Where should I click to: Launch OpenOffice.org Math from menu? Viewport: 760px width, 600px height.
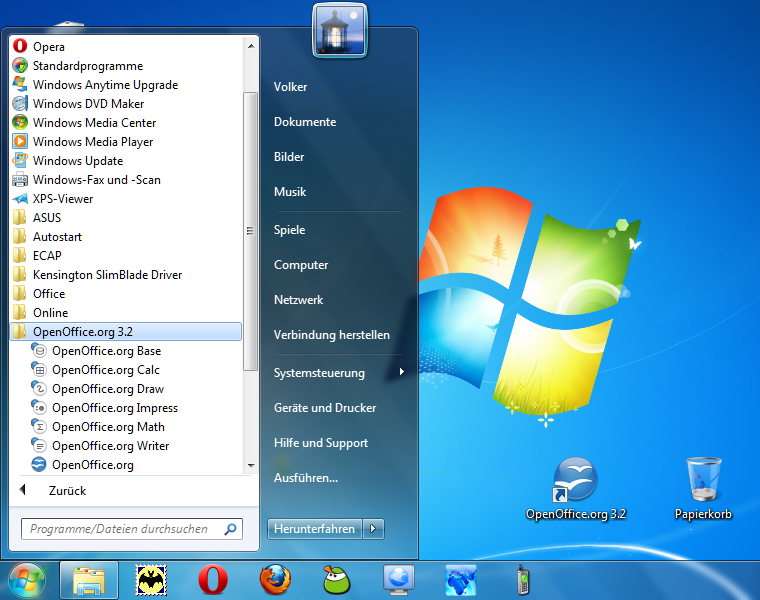pyautogui.click(x=108, y=427)
